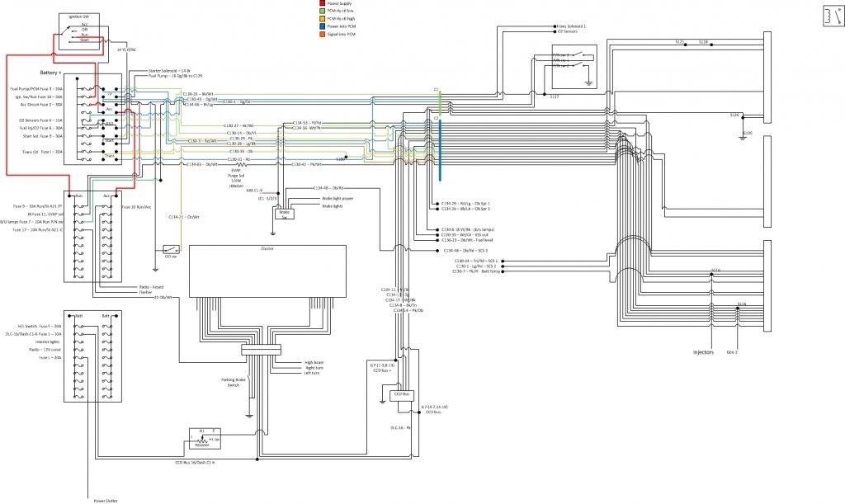Click the OD switch symbol
The height and width of the screenshot is (504, 845).
[x=172, y=248]
